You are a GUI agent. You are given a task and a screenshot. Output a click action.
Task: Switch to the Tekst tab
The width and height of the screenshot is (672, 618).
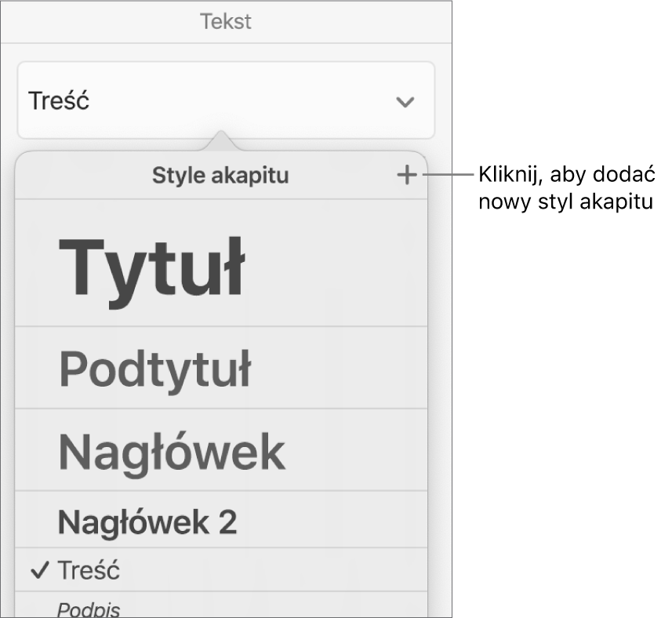tap(226, 21)
